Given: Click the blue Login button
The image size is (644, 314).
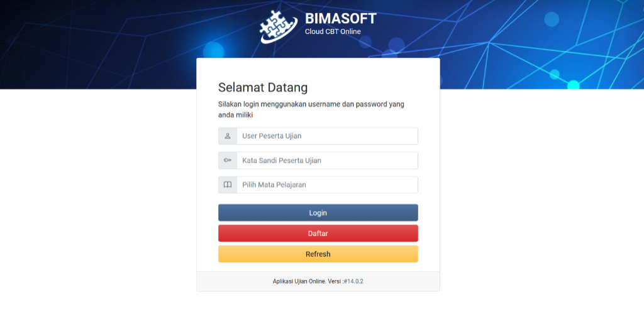Looking at the screenshot, I should pos(318,213).
